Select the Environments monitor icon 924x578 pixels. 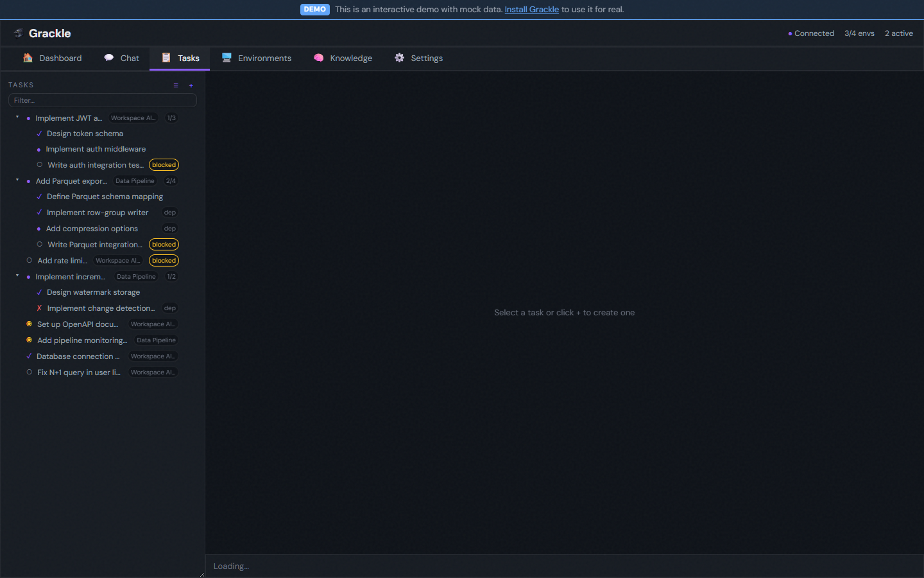tap(225, 58)
